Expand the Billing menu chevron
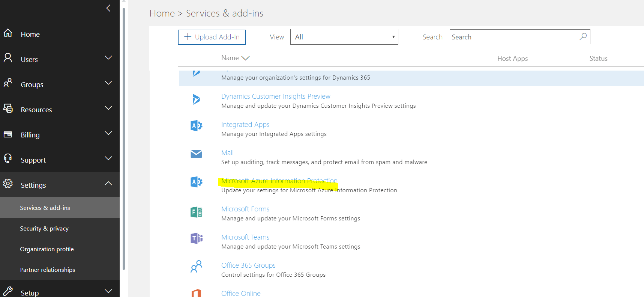Viewport: 644px width, 297px height. point(108,133)
